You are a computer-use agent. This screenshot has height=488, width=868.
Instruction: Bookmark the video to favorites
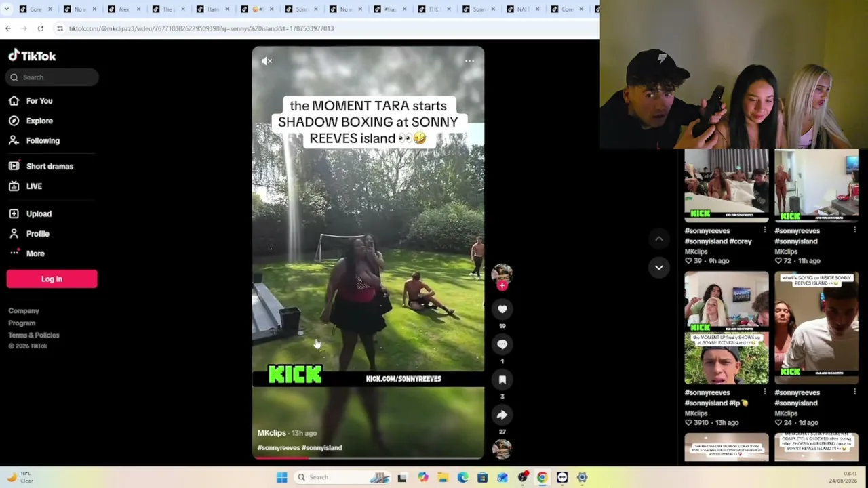click(502, 380)
